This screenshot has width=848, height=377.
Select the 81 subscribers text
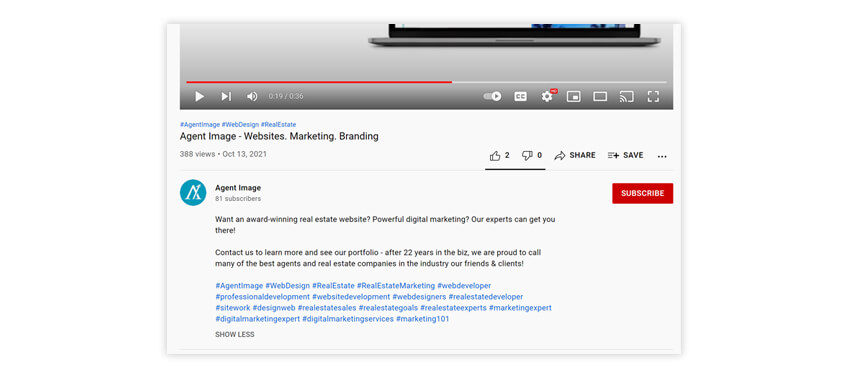point(238,199)
